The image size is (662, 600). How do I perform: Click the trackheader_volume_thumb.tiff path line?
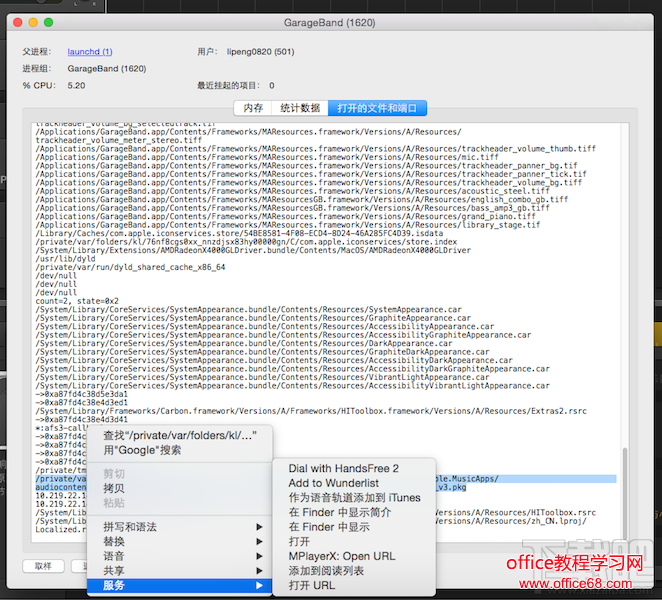pyautogui.click(x=316, y=149)
